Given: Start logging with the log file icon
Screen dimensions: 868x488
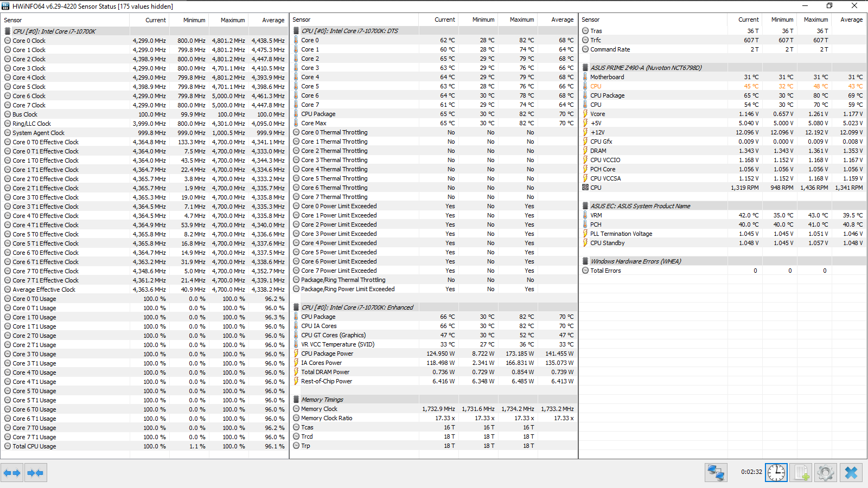Looking at the screenshot, I should [x=801, y=473].
